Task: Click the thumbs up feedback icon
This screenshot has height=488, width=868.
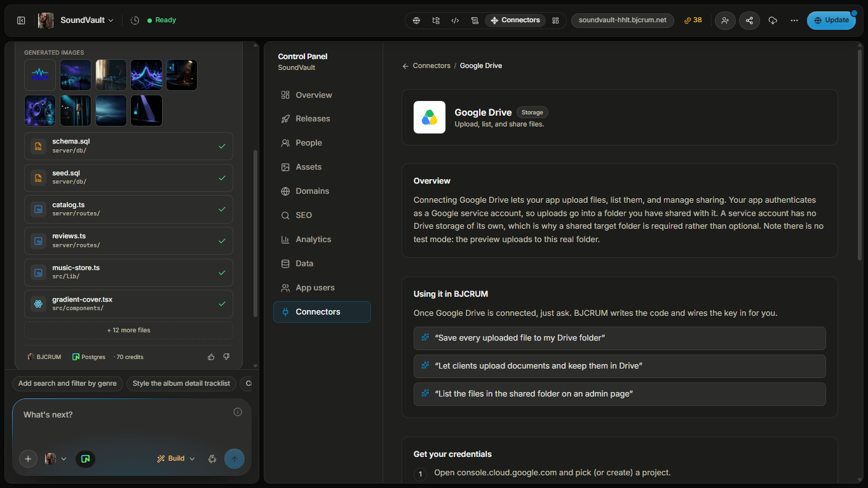Action: pos(211,357)
